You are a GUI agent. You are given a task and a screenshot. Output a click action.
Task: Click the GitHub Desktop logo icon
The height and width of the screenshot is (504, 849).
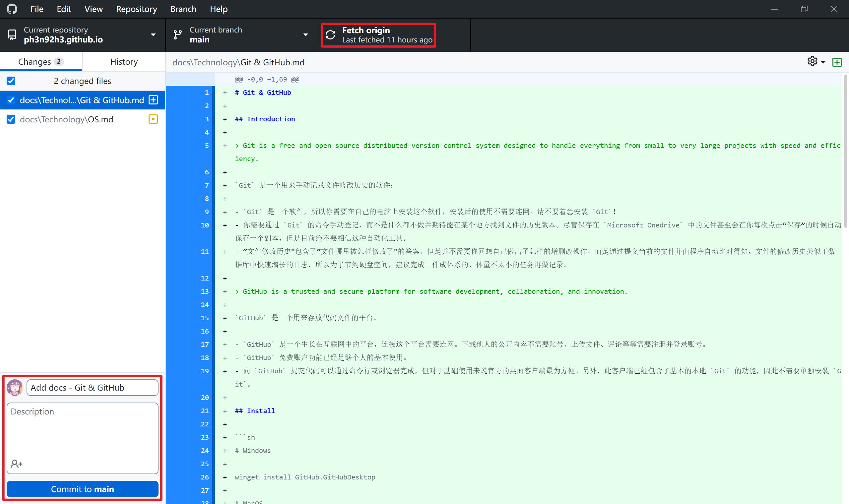pos(12,9)
